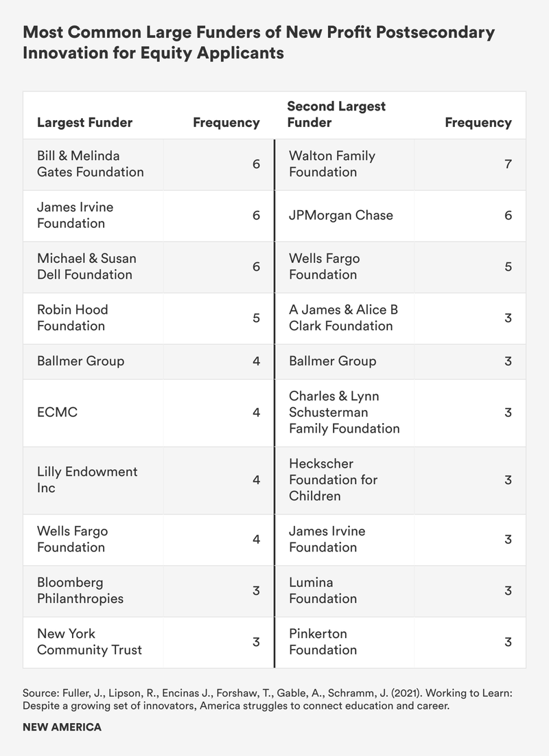Click the chart title about Most Common Large Funders
The height and width of the screenshot is (756, 549).
[259, 43]
